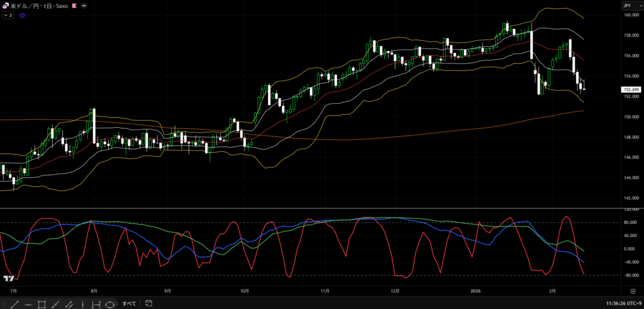Open the go-to-date calendar icon
The width and height of the screenshot is (644, 309).
(148, 303)
